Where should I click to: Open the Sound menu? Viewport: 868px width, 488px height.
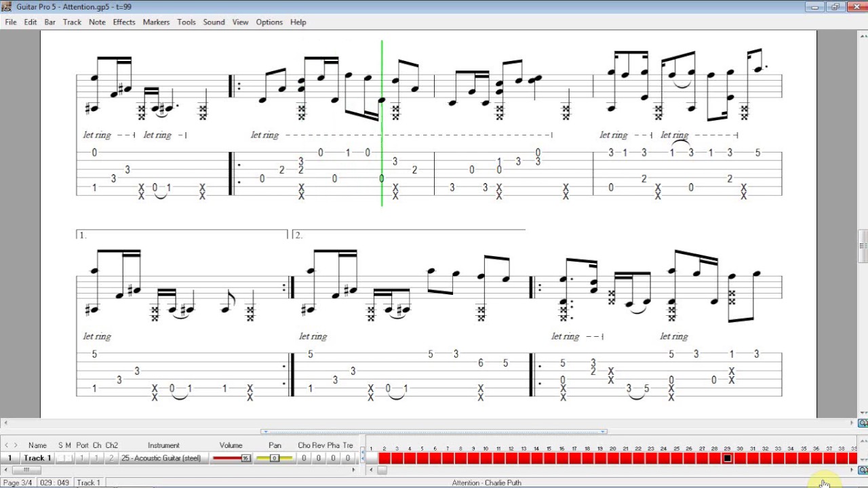click(x=214, y=22)
